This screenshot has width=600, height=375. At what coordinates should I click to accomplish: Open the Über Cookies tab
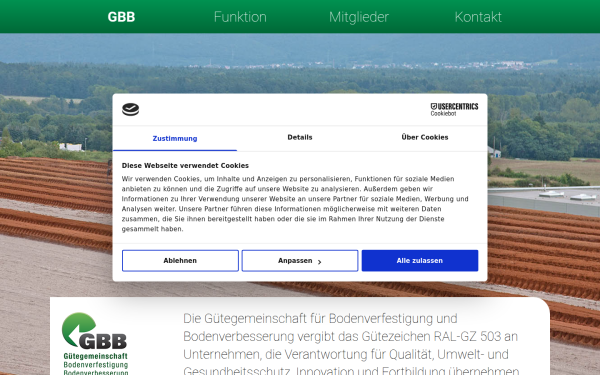pyautogui.click(x=425, y=137)
